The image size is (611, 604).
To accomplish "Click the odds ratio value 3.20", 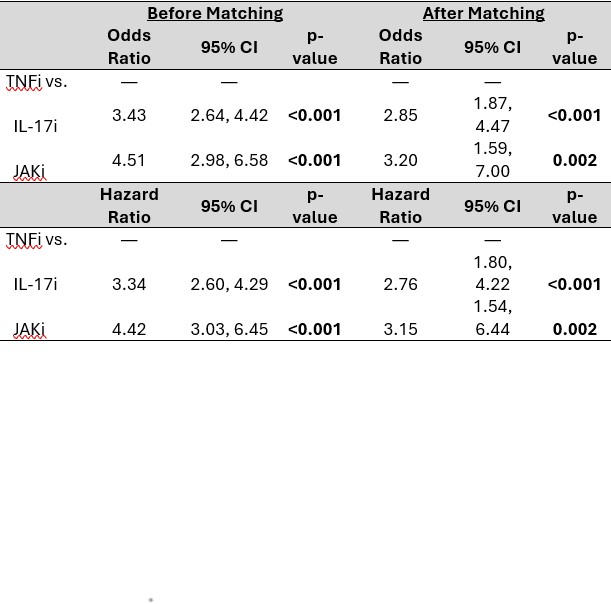I will [x=400, y=160].
